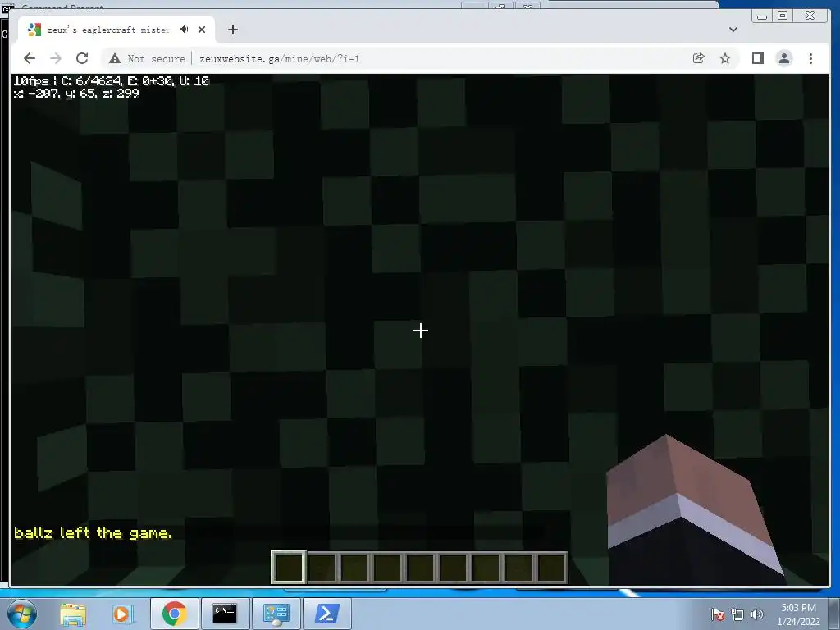Select the middle fifth hotbar slot
This screenshot has width=840, height=630.
pos(420,568)
